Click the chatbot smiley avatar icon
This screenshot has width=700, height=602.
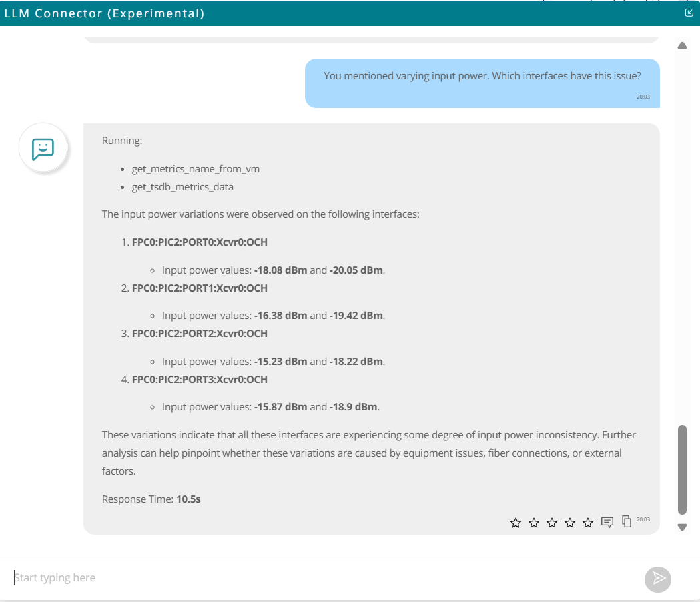(43, 148)
